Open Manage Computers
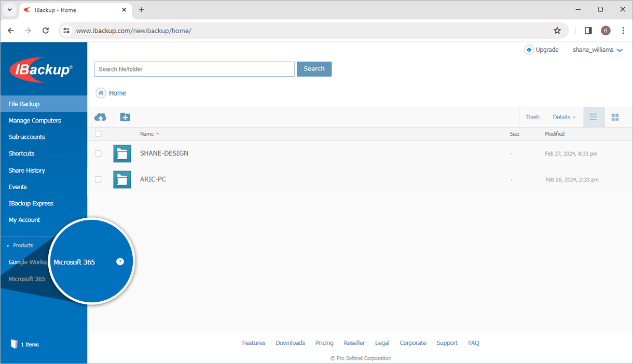 click(35, 120)
